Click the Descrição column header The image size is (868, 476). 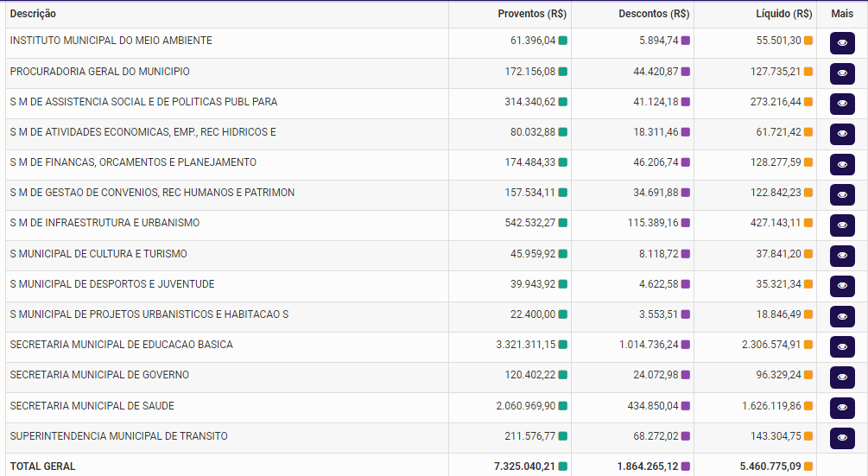click(x=33, y=14)
